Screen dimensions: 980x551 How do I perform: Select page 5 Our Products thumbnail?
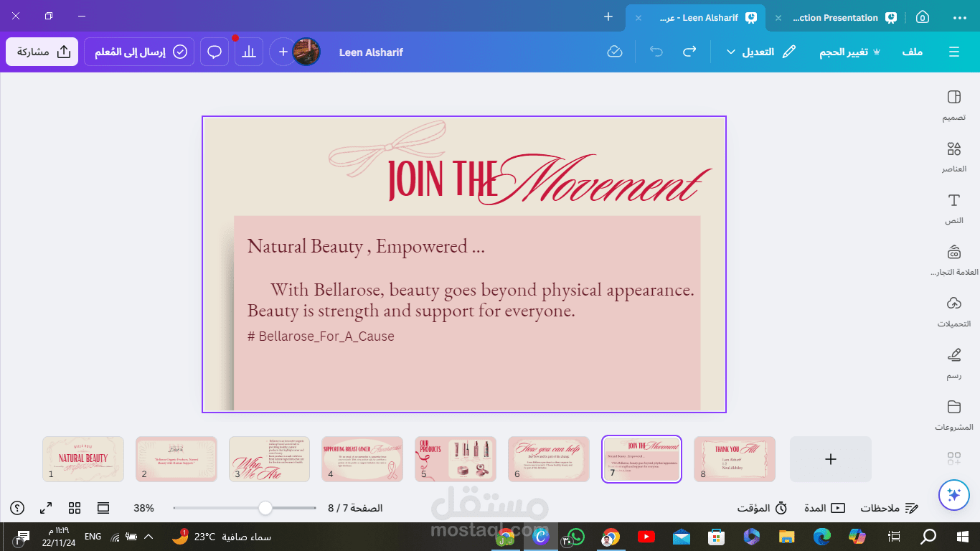[456, 459]
